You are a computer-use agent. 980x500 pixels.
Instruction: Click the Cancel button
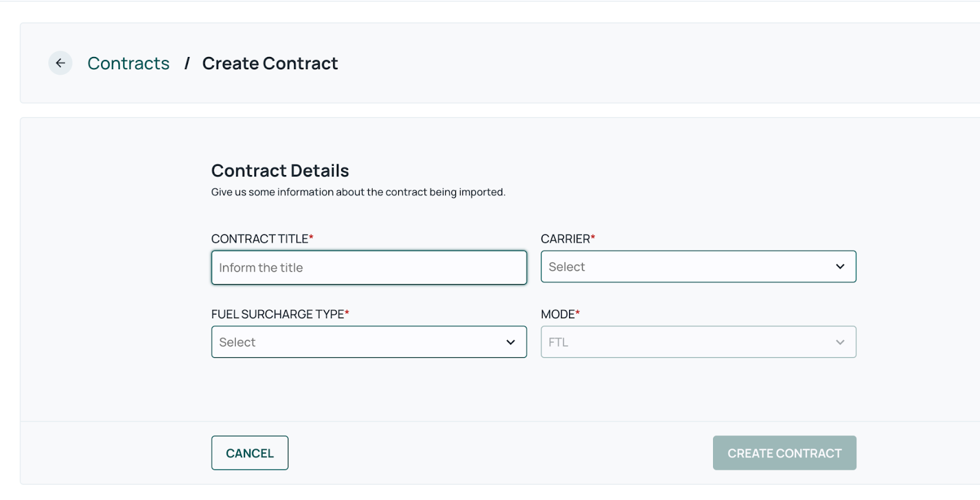point(249,453)
